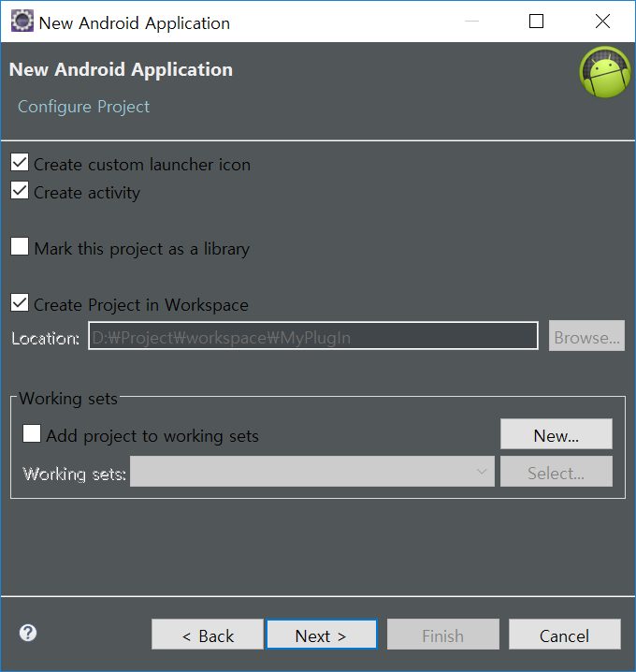Minimize the dialog window
The width and height of the screenshot is (636, 672).
pos(471,21)
